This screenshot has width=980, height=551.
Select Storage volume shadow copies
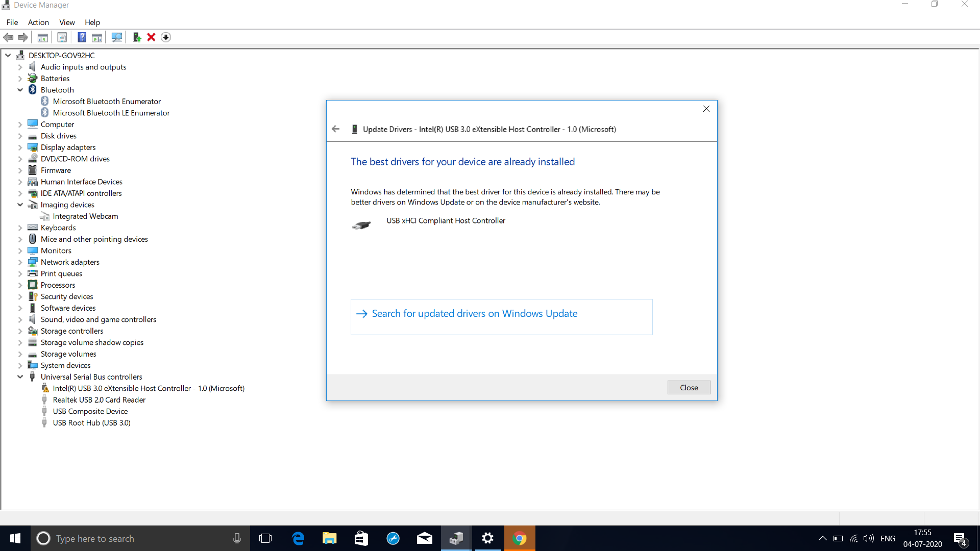point(92,342)
